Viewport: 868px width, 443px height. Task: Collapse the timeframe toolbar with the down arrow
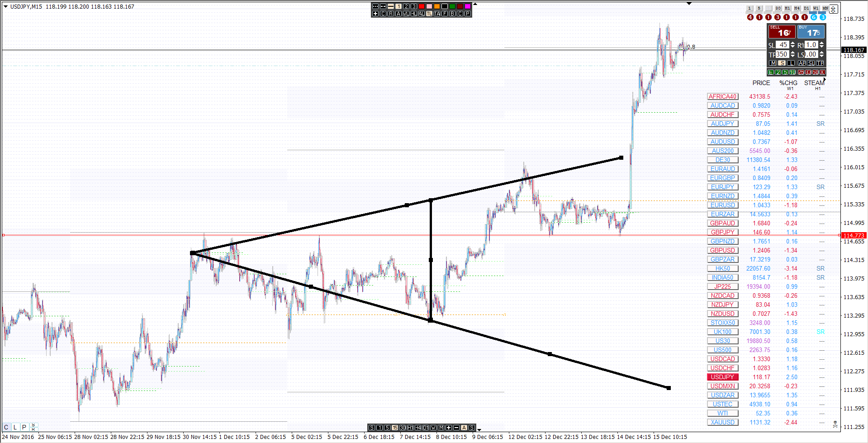(479, 430)
